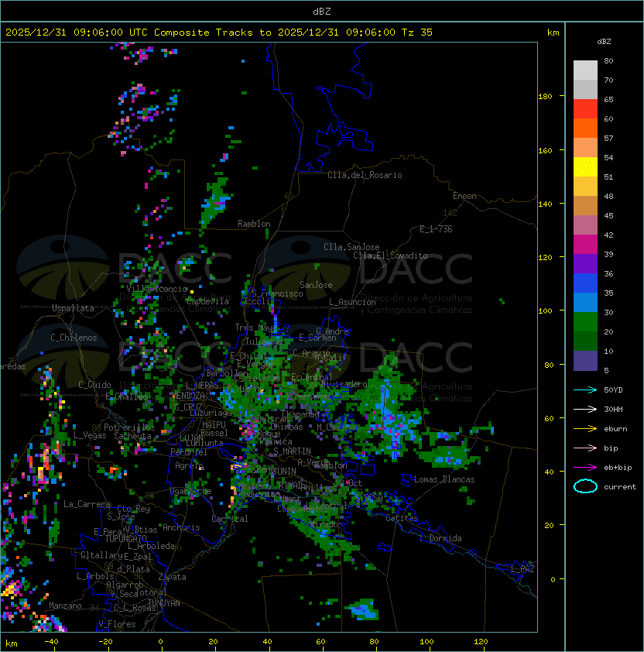
Task: Click the 'Uspallata' place label
Action: point(73,308)
